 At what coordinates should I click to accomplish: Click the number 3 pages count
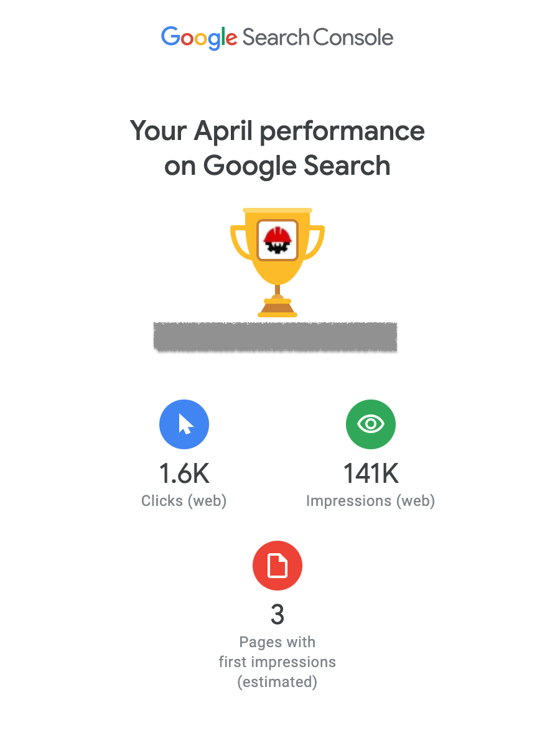(278, 615)
